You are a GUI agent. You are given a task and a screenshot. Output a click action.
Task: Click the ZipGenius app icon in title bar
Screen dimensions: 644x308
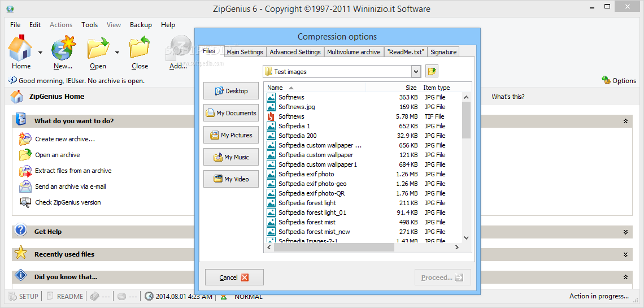(10, 9)
